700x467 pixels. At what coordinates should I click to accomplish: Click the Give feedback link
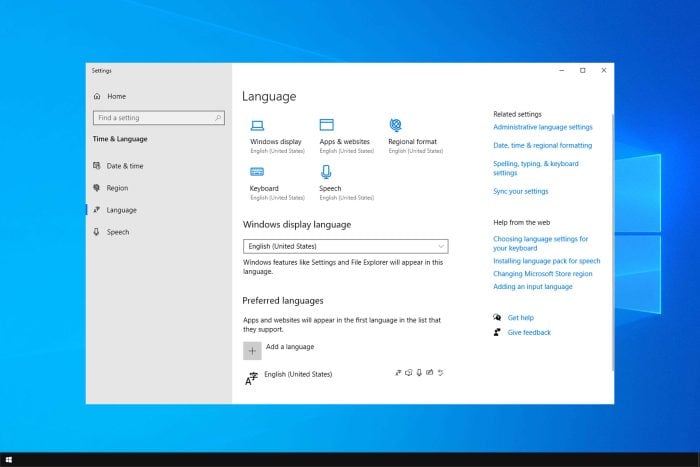[529, 332]
